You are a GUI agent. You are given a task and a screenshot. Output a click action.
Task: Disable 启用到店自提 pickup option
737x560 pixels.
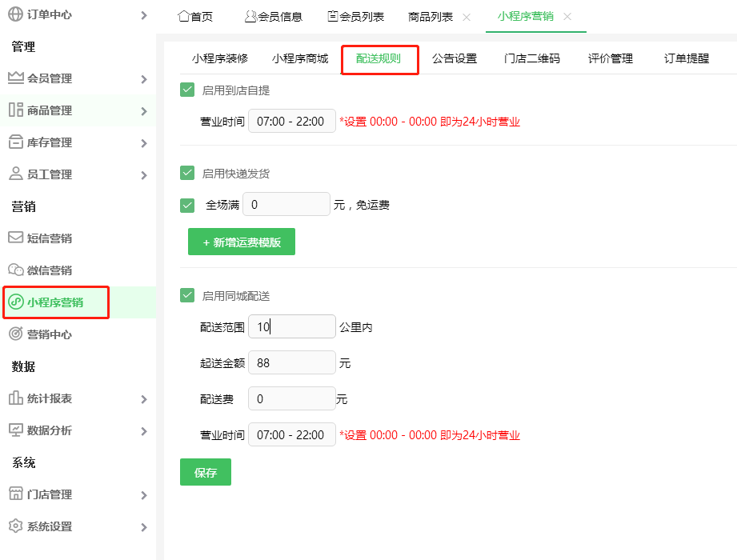pos(186,90)
